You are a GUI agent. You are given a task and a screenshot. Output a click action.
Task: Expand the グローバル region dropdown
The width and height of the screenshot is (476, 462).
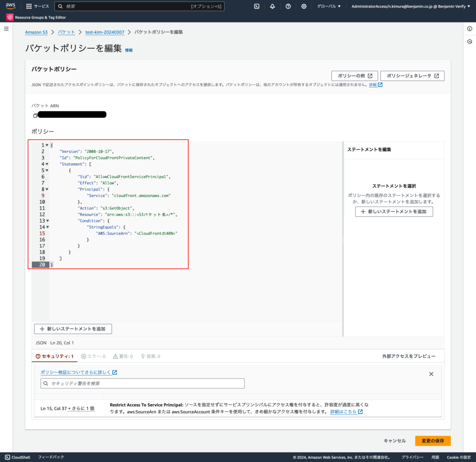click(x=329, y=7)
